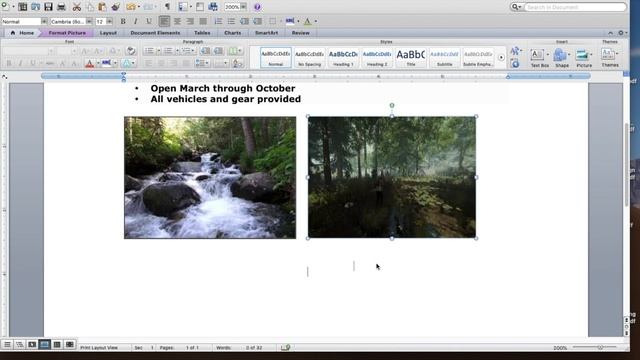Apply the Subtitle style
Screen dimensions: 640x360
coord(444,58)
